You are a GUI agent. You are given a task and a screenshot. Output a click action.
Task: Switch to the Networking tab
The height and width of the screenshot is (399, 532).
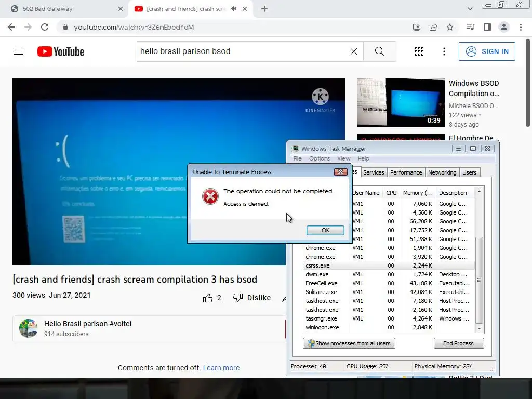pyautogui.click(x=442, y=172)
